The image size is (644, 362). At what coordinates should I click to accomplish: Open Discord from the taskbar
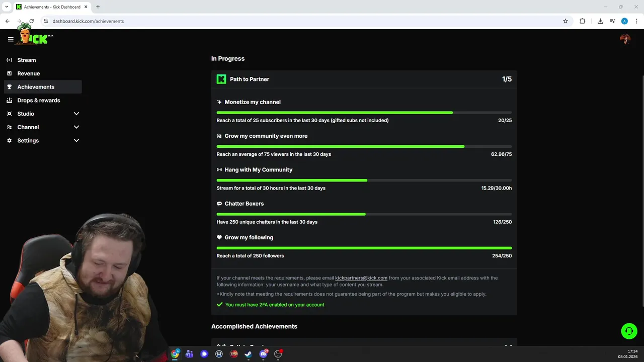tap(263, 354)
